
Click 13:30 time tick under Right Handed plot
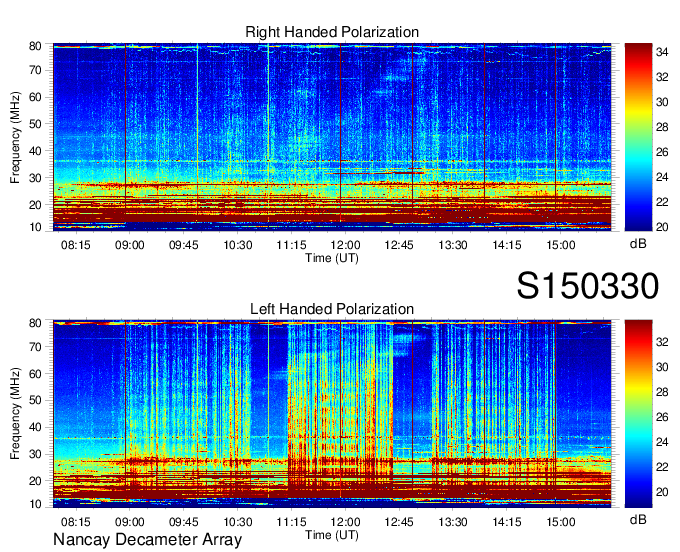coord(453,245)
